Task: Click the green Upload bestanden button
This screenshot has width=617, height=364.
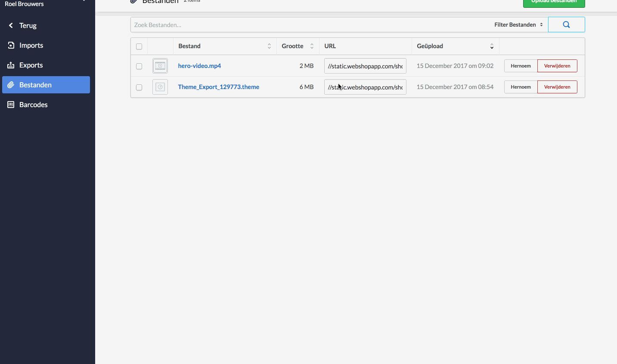Action: click(x=554, y=3)
